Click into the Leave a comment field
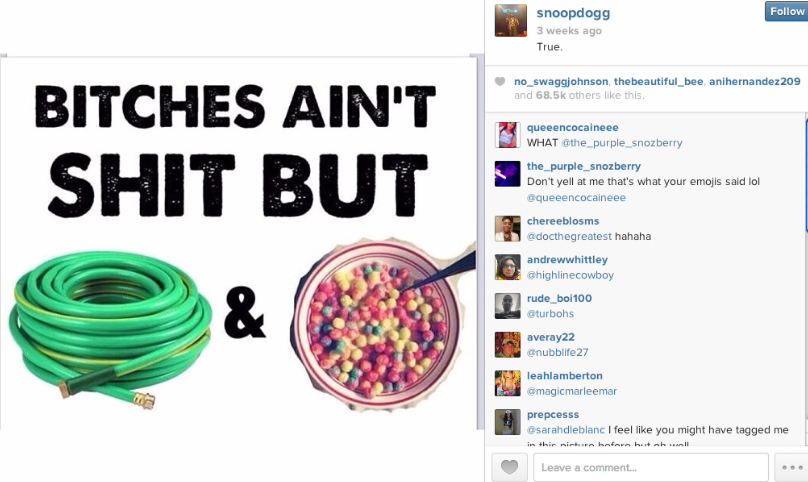Screen dimensions: 808x482 point(651,468)
